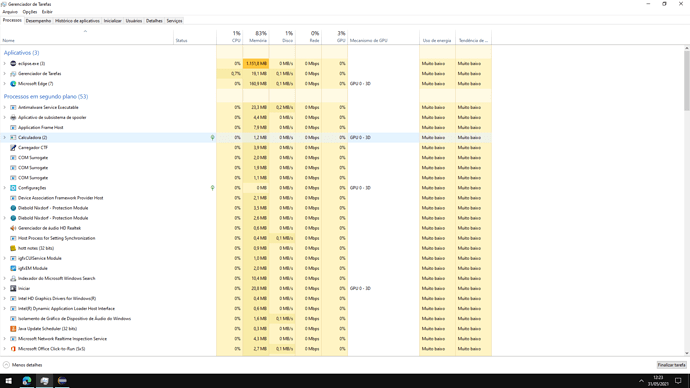The image size is (690, 388).
Task: Click the Microsoft Office Click-to-Run icon
Action: pyautogui.click(x=13, y=349)
